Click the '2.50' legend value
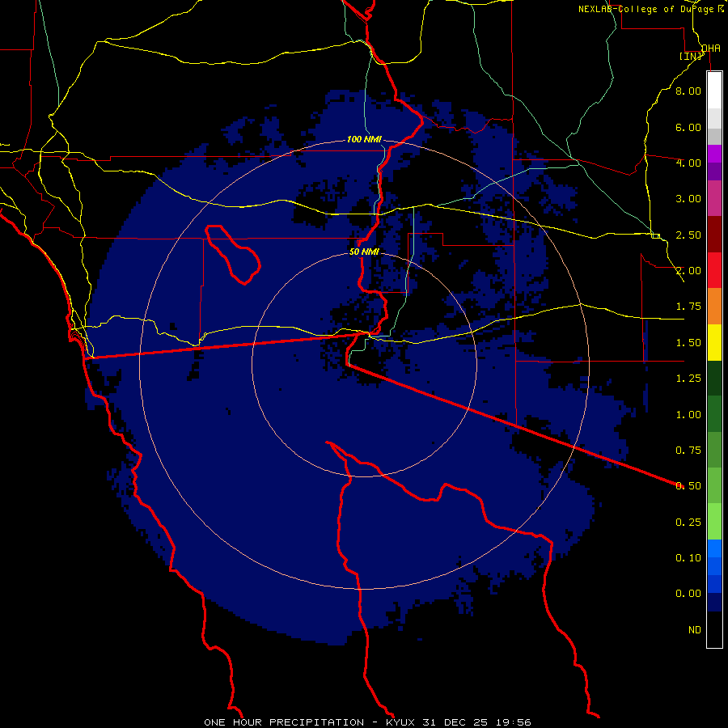728x728 pixels. pos(688,235)
